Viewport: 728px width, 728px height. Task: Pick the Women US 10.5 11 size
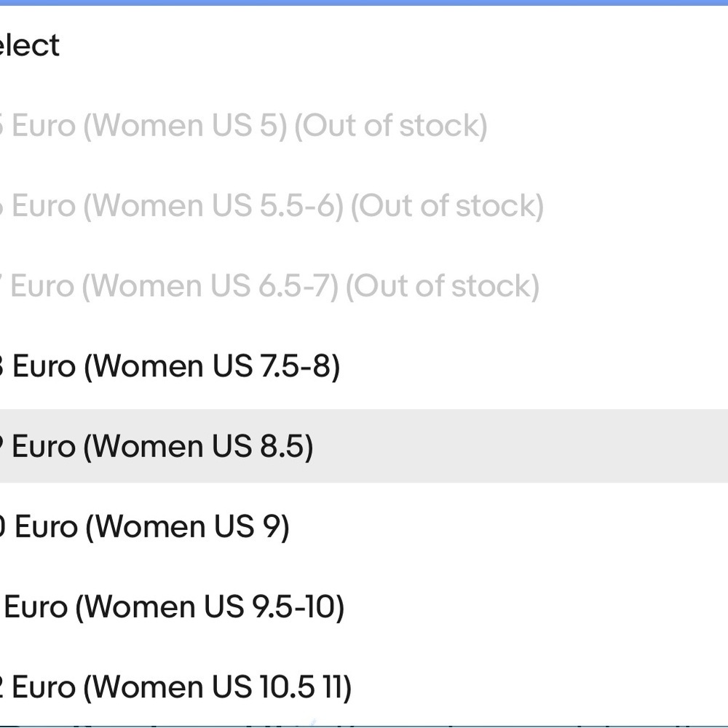(364, 687)
